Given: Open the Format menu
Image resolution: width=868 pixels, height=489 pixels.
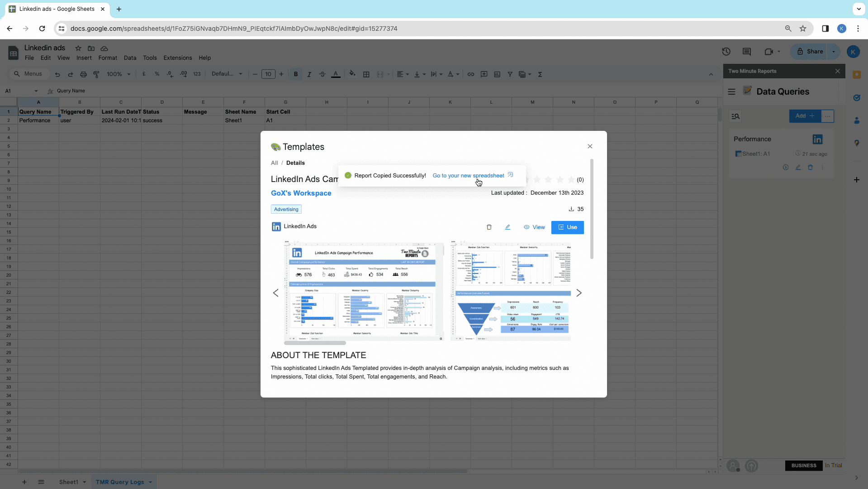Looking at the screenshot, I should [x=108, y=58].
